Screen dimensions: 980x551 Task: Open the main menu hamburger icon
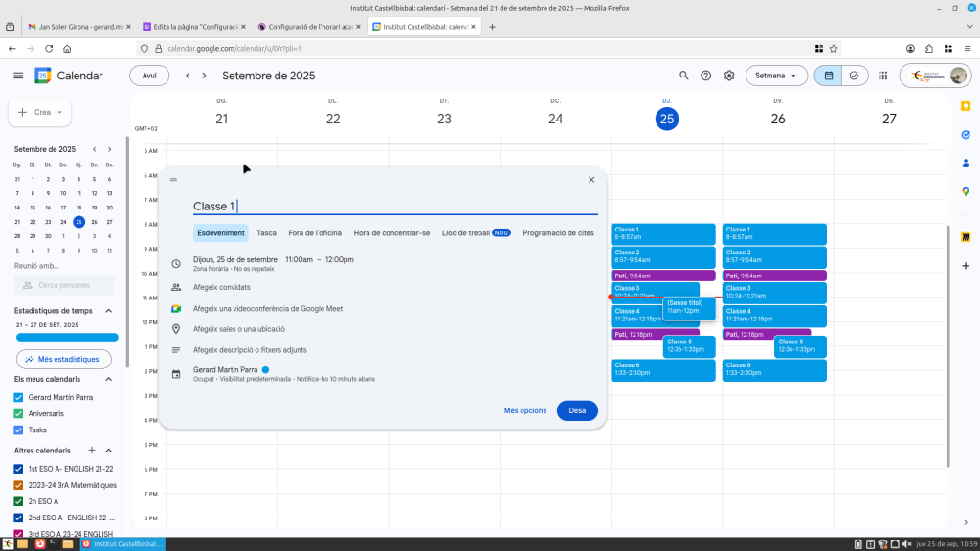pyautogui.click(x=18, y=76)
